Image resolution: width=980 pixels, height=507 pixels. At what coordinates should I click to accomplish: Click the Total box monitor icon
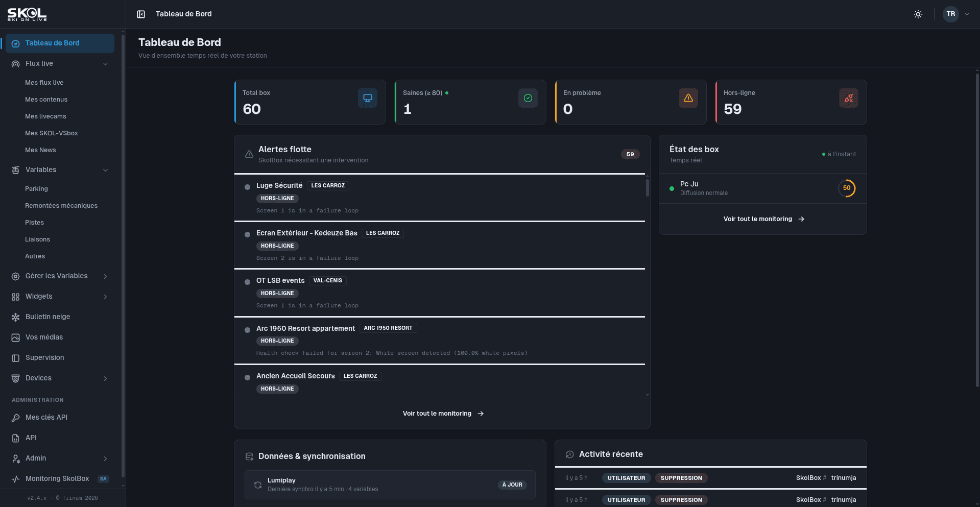click(368, 98)
